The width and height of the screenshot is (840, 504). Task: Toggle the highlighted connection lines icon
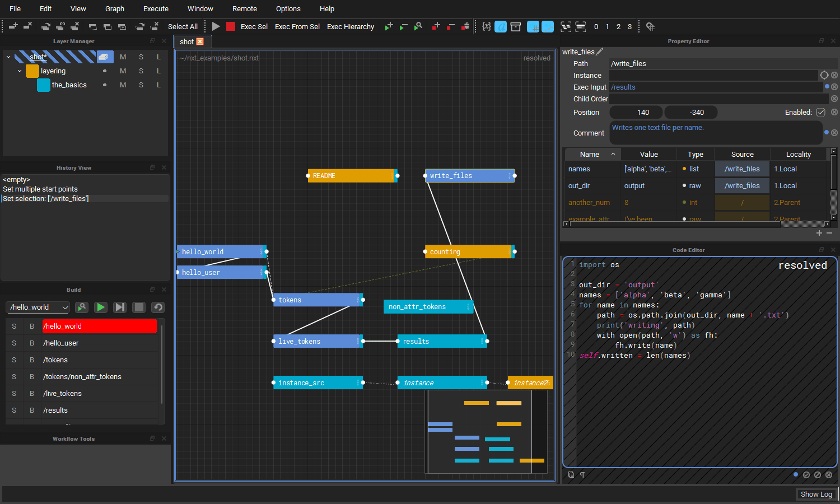tap(548, 26)
